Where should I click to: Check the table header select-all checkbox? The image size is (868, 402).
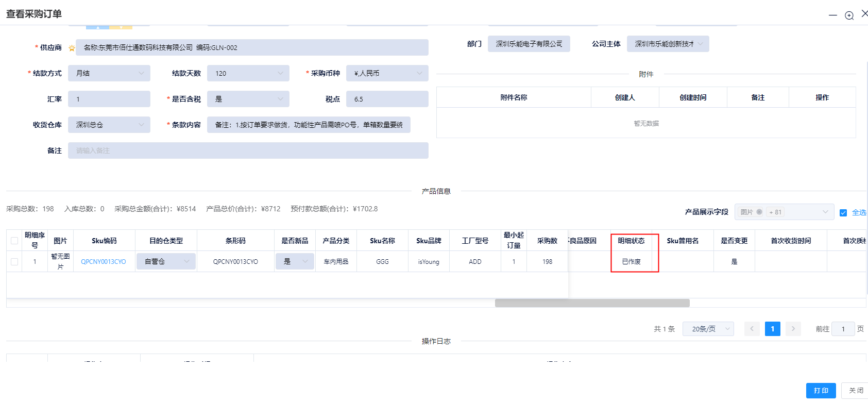(14, 241)
